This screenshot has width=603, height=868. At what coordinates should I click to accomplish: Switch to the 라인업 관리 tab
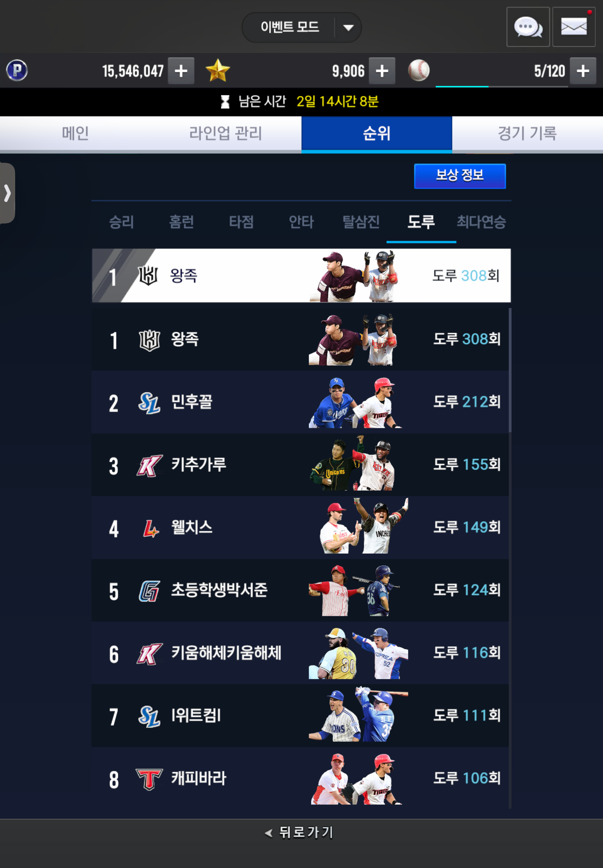pyautogui.click(x=226, y=133)
